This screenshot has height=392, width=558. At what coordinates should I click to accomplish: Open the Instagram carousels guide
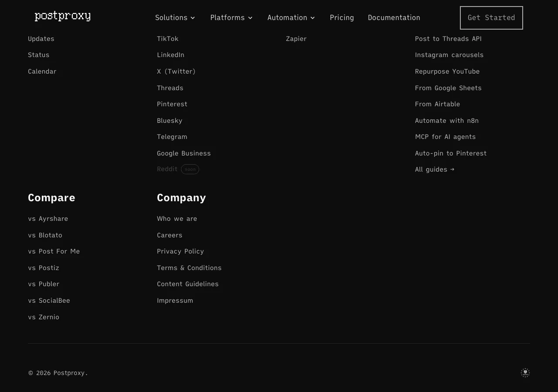pyautogui.click(x=449, y=55)
